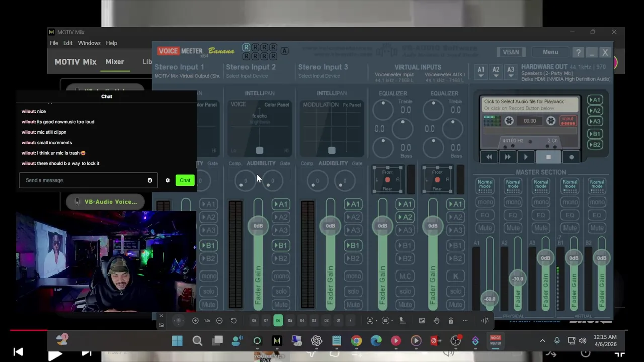Open Google Chrome from taskbar
Viewport: 644px width, 362px height.
pyautogui.click(x=356, y=341)
